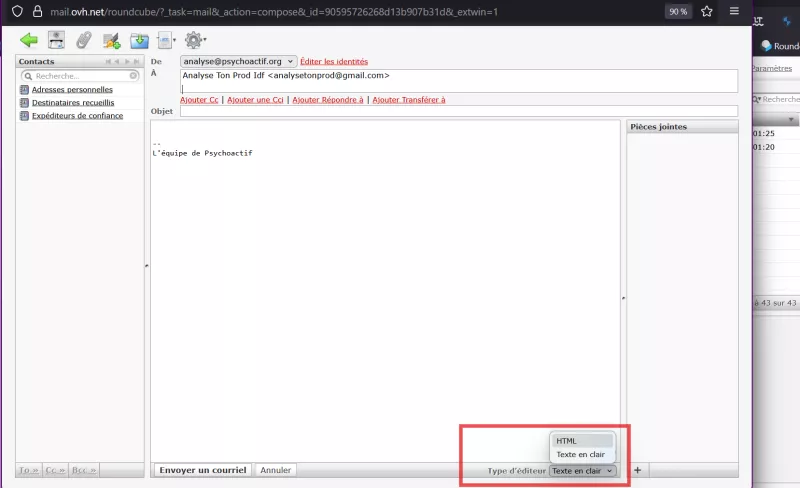Viewport: 800px width, 488px height.
Task: Click the 01:25 message row in background
Action: 776,133
